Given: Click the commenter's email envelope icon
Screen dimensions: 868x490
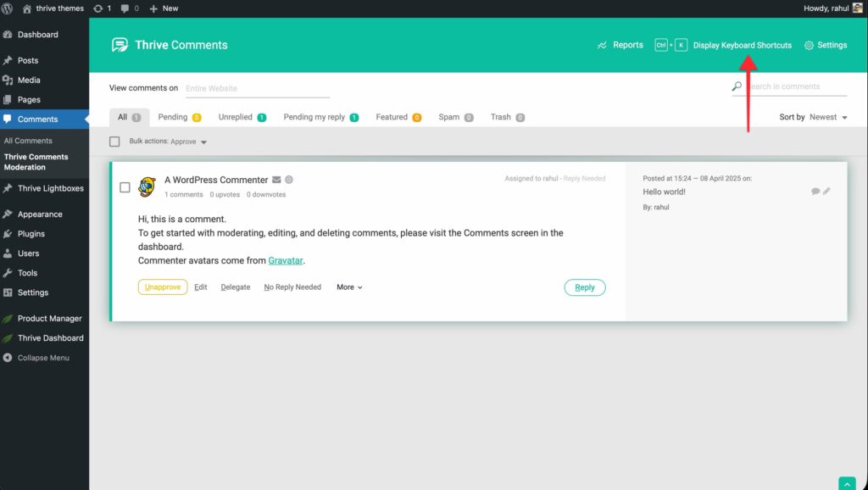Looking at the screenshot, I should point(276,180).
